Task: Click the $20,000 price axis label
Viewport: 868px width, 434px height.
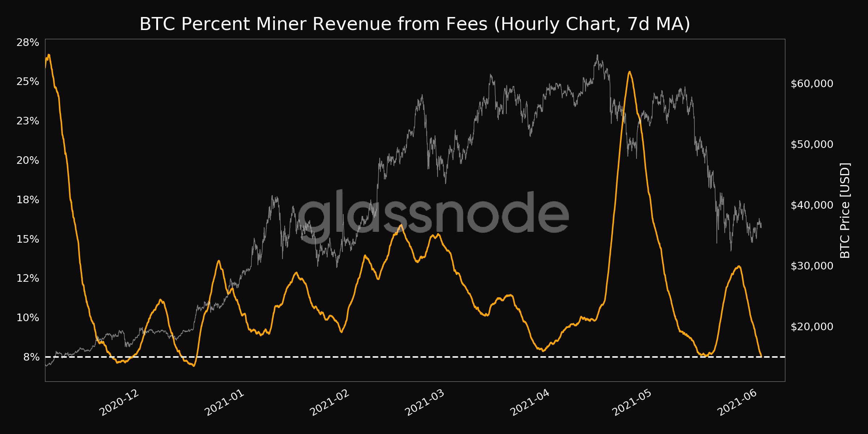Action: coord(812,327)
